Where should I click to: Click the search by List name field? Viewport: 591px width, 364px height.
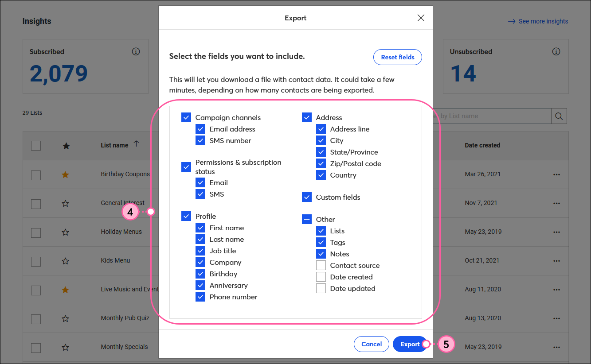(x=490, y=116)
